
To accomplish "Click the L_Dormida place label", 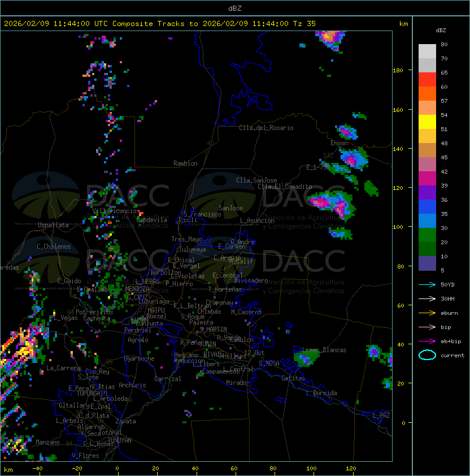I will pos(321,393).
